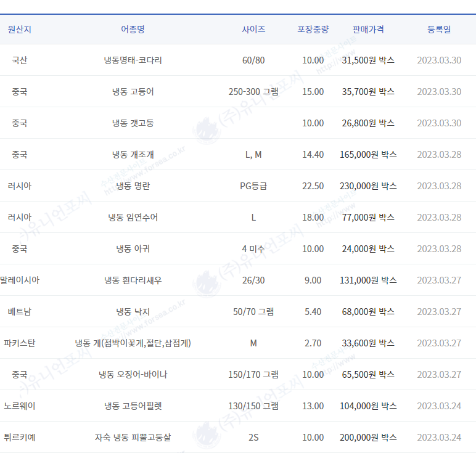Click origin 말레이시아
476x453 pixels.
click(x=20, y=280)
